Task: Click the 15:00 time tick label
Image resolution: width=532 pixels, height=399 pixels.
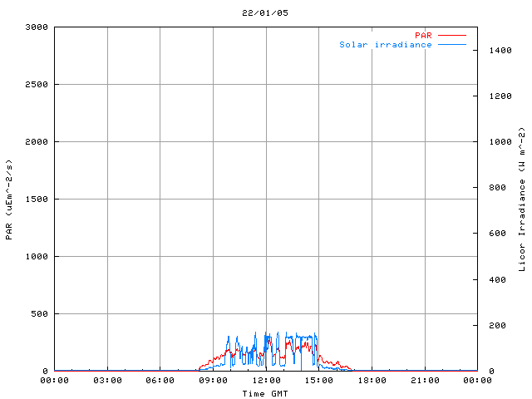Action: (x=319, y=381)
